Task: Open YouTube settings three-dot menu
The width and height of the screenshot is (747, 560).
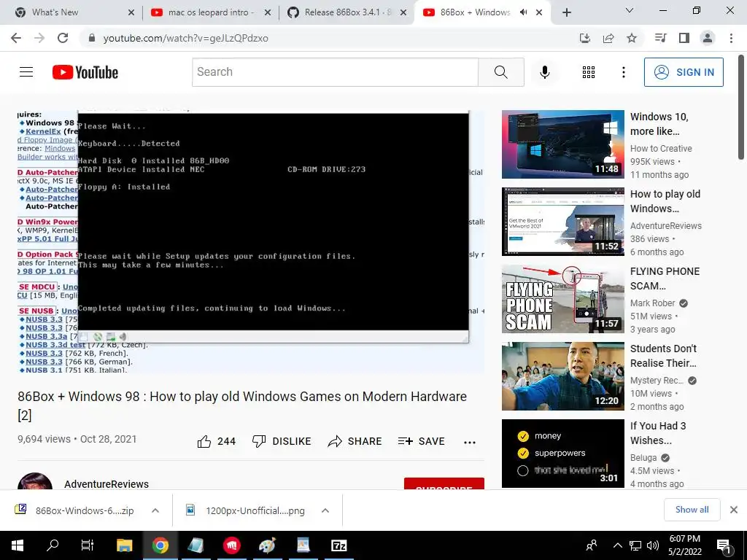Action: point(624,72)
